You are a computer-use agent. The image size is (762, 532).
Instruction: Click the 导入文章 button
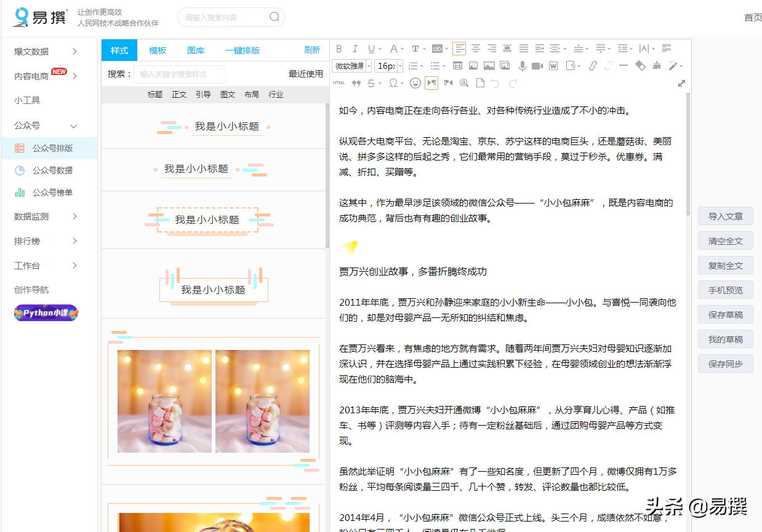coord(726,216)
